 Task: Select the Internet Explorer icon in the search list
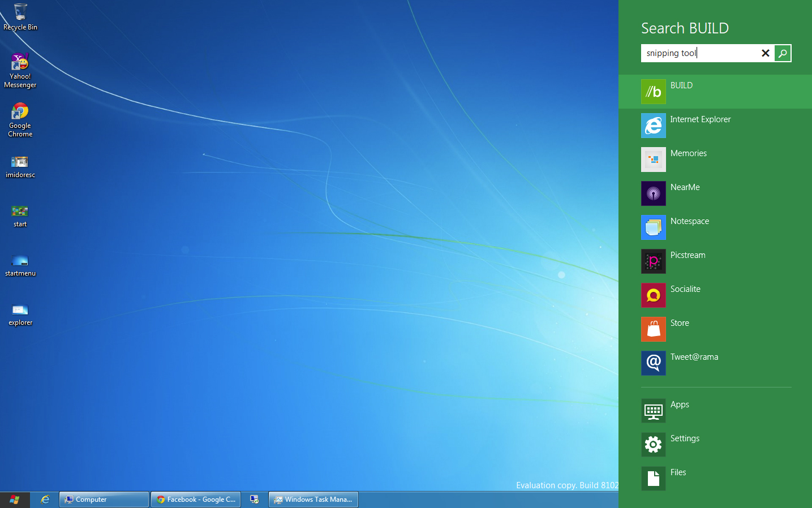653,126
